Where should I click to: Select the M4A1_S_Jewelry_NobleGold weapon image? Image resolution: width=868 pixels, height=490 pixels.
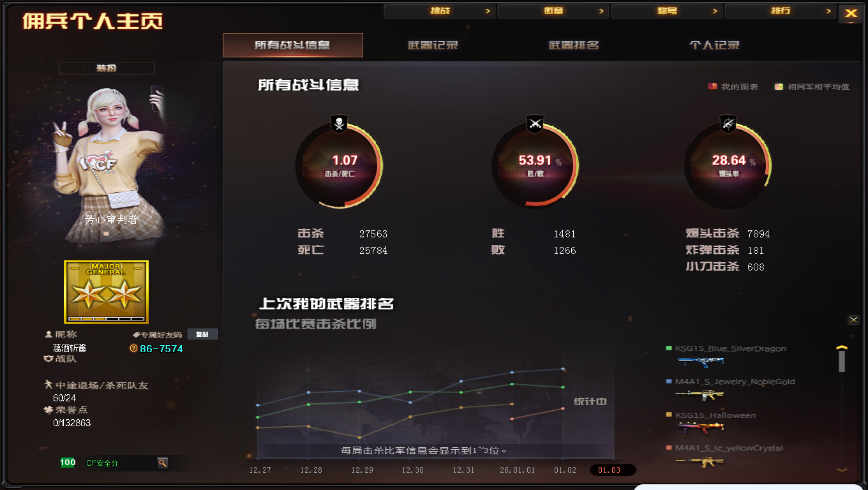click(x=701, y=394)
